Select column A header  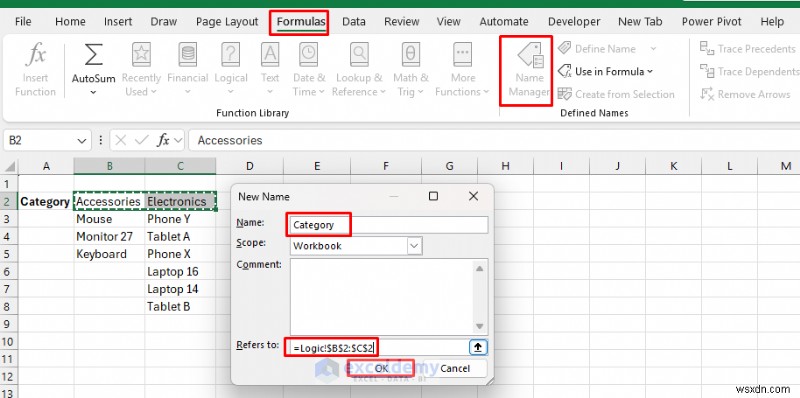click(46, 166)
